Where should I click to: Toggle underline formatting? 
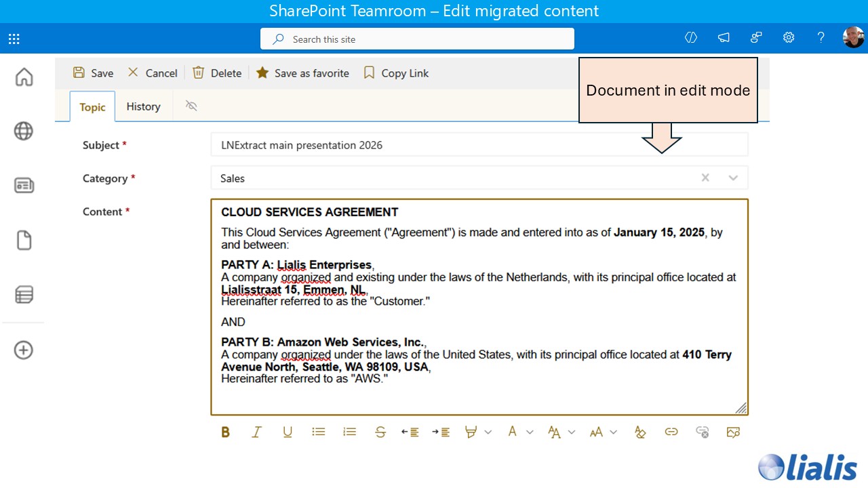(x=287, y=432)
